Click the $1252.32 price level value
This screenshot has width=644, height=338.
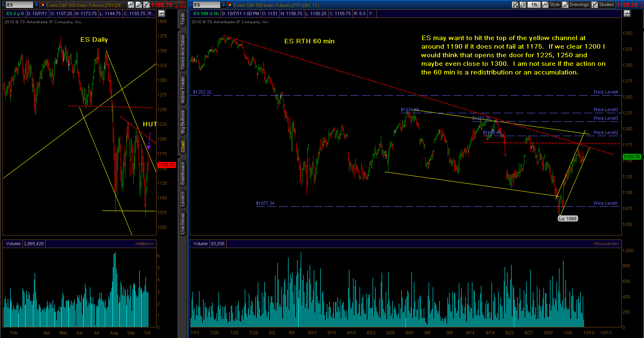(x=202, y=92)
